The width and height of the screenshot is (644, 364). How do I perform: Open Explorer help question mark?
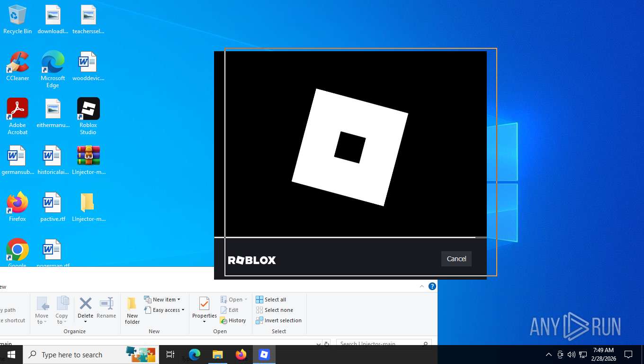pyautogui.click(x=432, y=286)
